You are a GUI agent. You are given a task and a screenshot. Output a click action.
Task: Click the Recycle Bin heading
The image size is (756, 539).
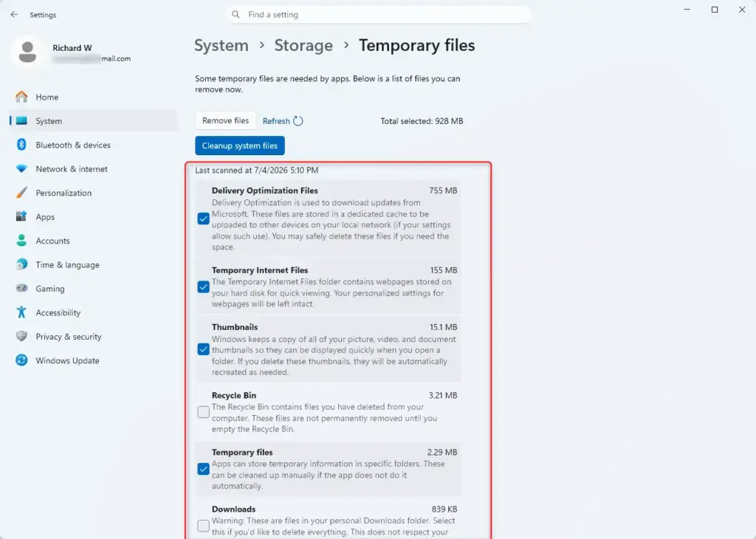[234, 395]
